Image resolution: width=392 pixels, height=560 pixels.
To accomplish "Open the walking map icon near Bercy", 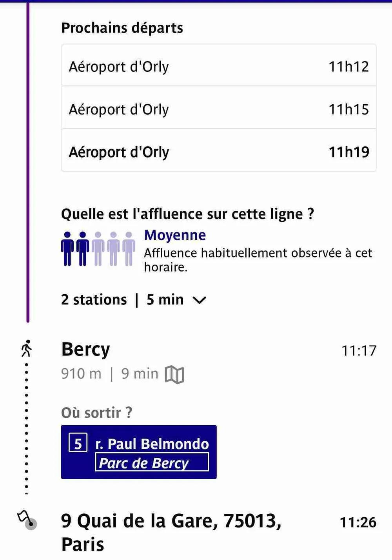I will (174, 374).
